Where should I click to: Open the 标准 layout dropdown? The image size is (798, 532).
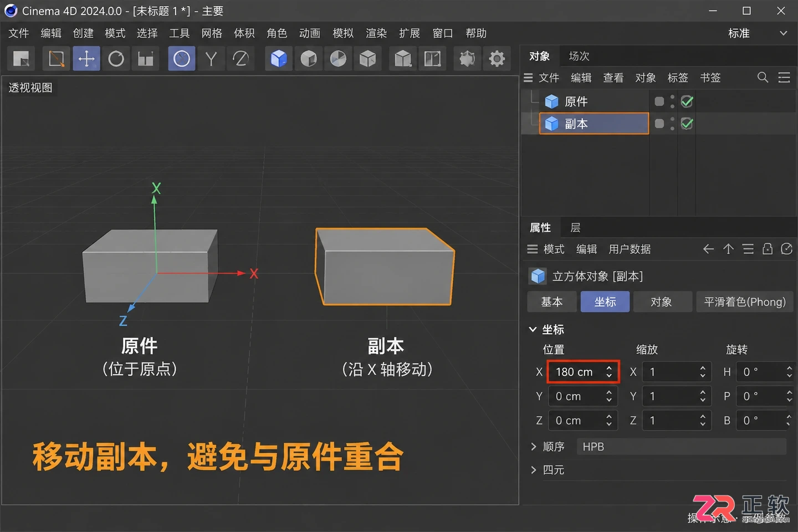coord(758,33)
